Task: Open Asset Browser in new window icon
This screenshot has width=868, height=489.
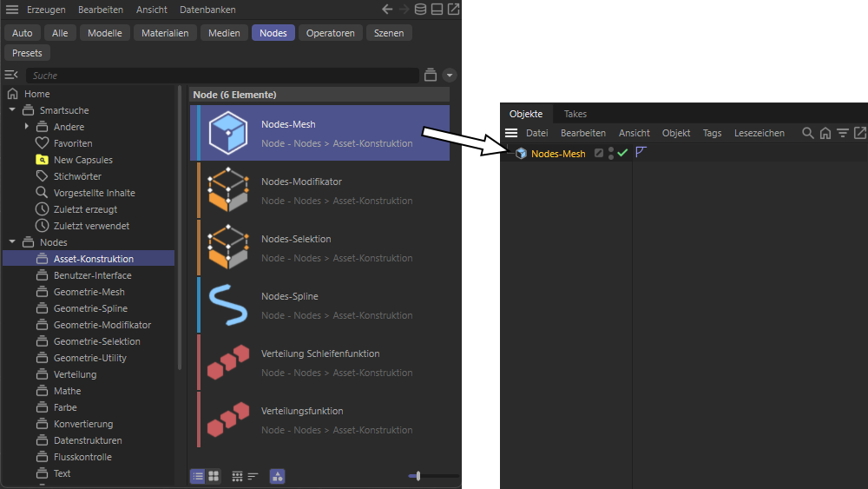Action: (453, 10)
